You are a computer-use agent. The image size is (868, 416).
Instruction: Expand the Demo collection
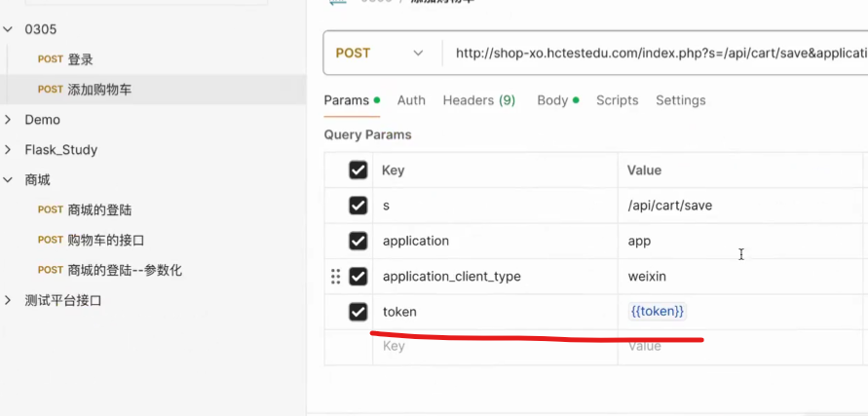8,120
